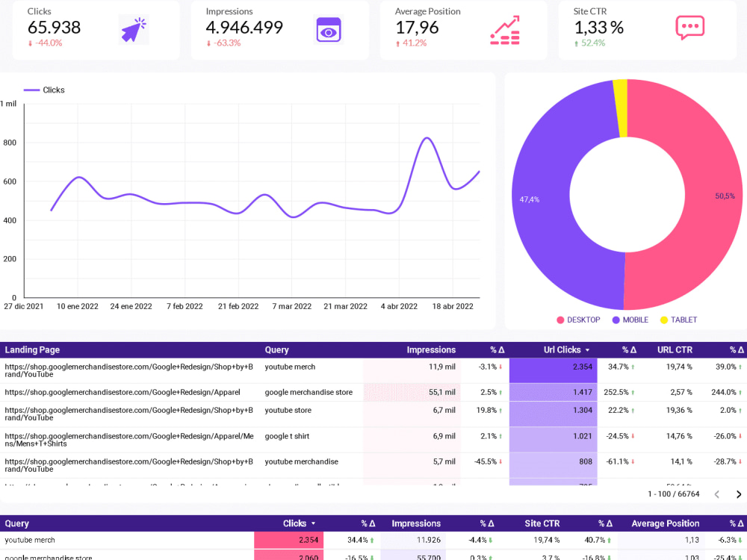Go to next table page with right chevron
747x560 pixels.
pos(739,494)
